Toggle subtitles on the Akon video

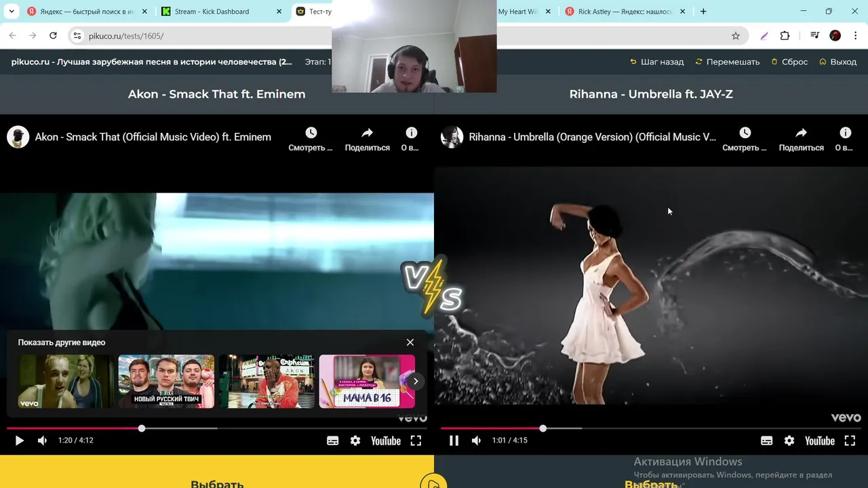coord(332,441)
